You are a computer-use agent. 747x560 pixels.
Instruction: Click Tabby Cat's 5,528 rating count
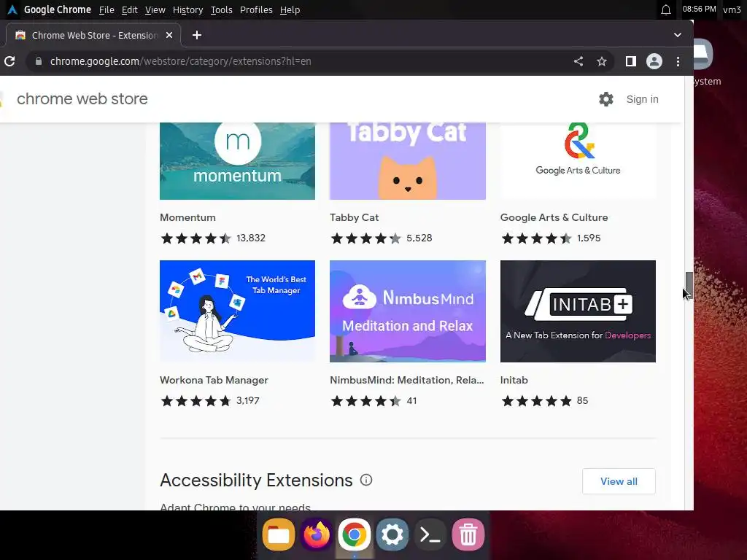(419, 238)
